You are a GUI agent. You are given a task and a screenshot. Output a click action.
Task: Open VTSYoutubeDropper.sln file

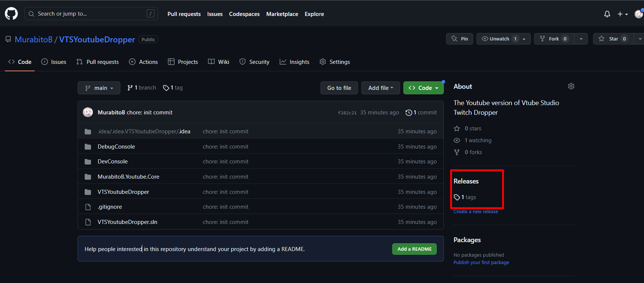point(127,222)
